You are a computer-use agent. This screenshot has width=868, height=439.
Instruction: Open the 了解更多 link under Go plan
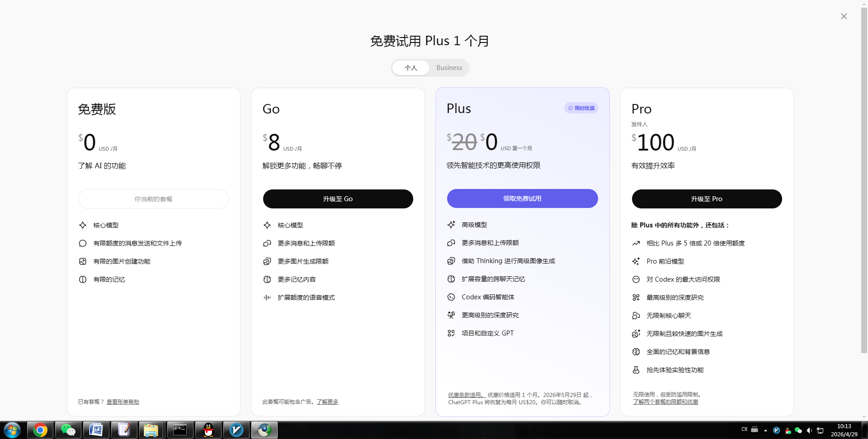327,402
